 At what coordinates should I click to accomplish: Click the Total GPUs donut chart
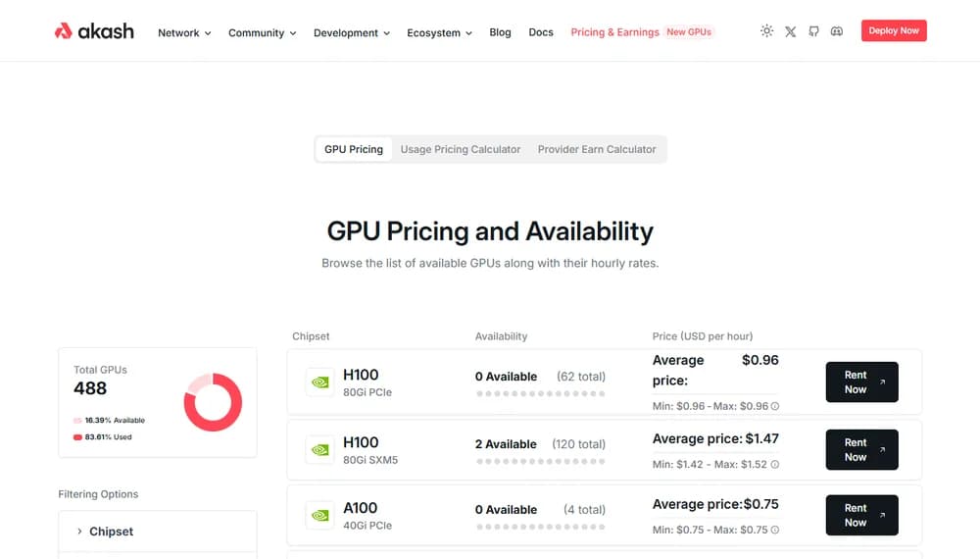pyautogui.click(x=213, y=402)
